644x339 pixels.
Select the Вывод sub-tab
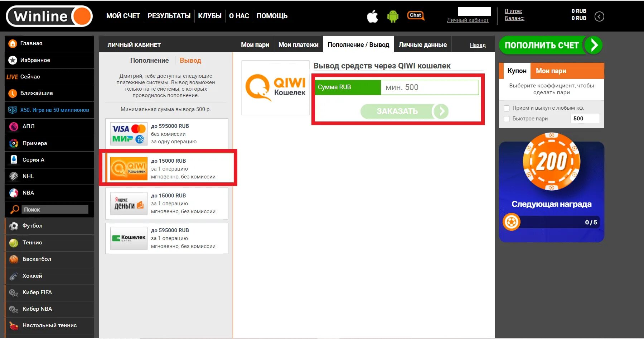(190, 61)
